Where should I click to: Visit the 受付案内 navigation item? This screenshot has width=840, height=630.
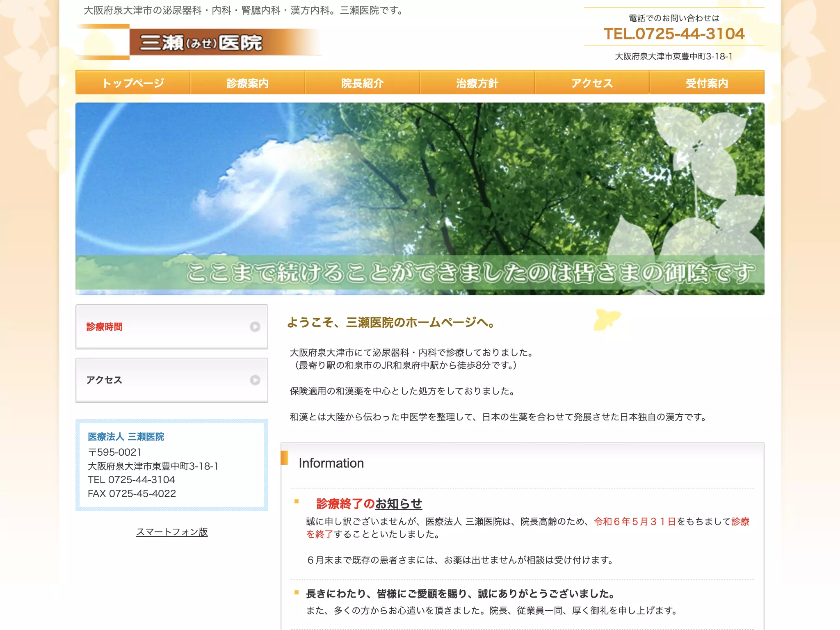coord(707,82)
